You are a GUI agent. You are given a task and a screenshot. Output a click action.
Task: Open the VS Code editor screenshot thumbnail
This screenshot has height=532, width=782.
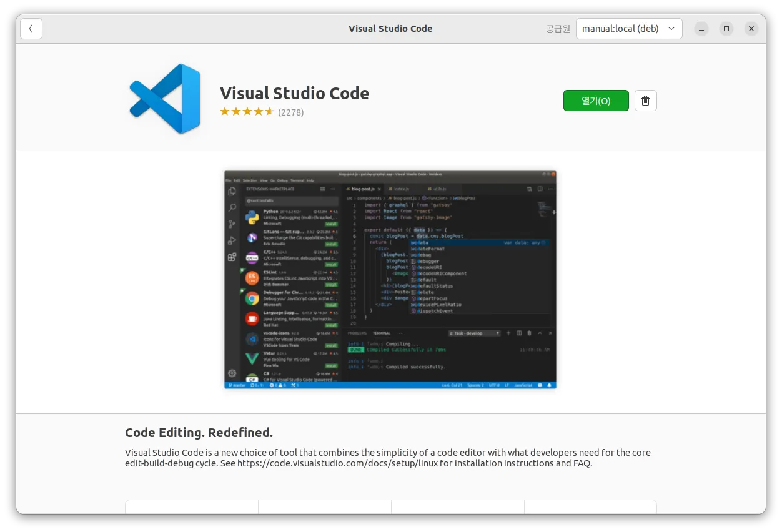coord(390,280)
